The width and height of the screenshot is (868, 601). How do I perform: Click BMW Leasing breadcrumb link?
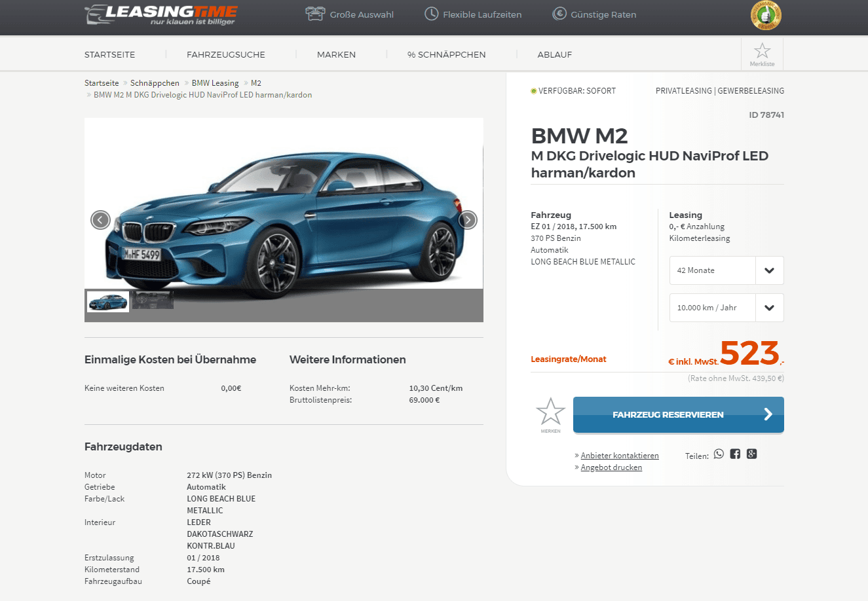(x=215, y=83)
